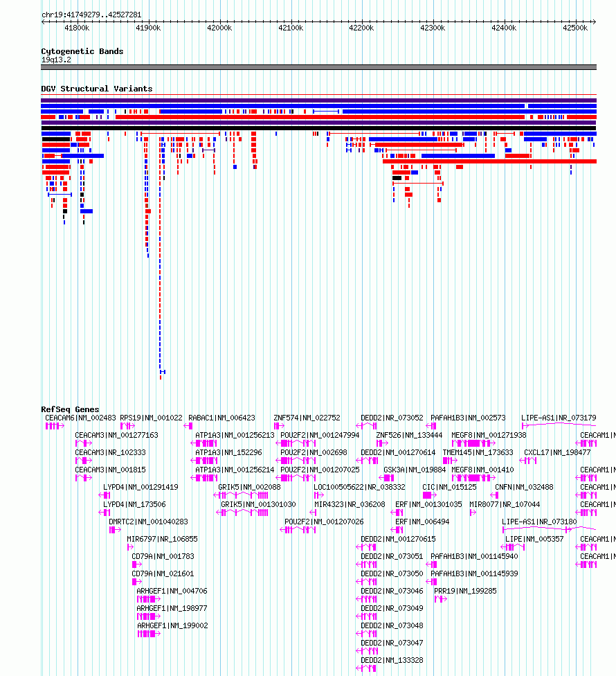Click the GRIK5|NM_002088 label

pos(249,487)
